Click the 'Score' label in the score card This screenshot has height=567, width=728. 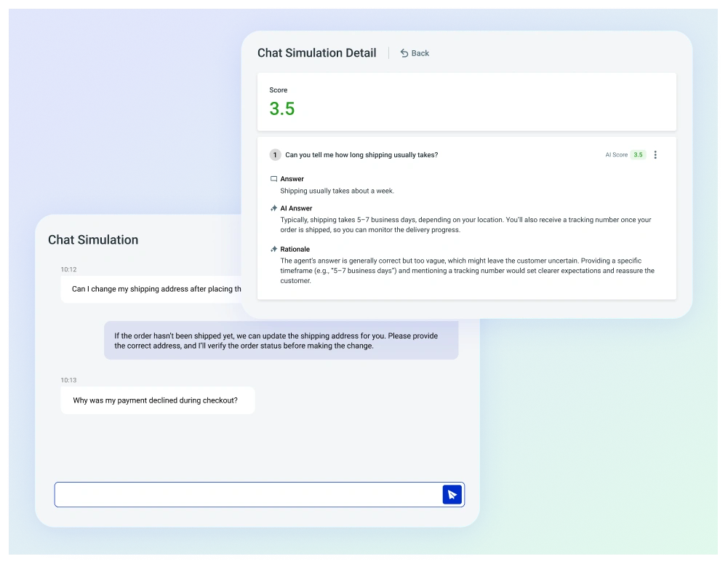(x=278, y=90)
